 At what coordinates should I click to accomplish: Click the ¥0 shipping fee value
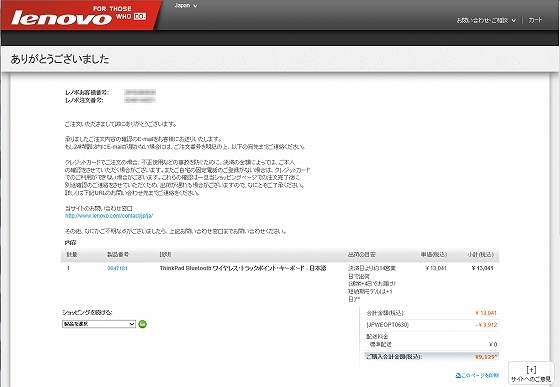pos(493,344)
